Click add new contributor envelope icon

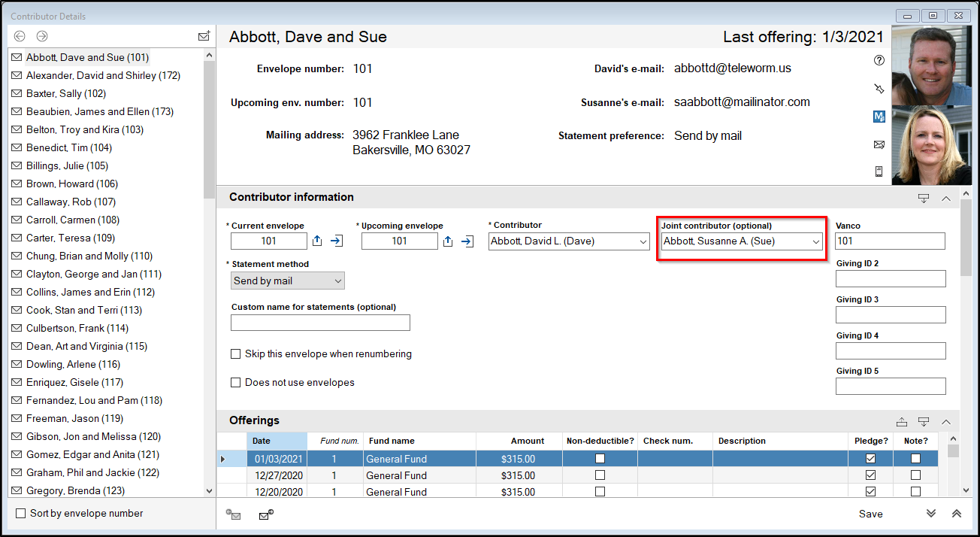click(204, 36)
